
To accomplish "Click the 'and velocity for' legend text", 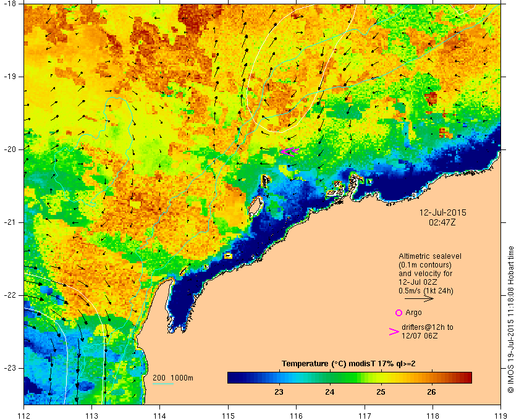I will click(425, 274).
